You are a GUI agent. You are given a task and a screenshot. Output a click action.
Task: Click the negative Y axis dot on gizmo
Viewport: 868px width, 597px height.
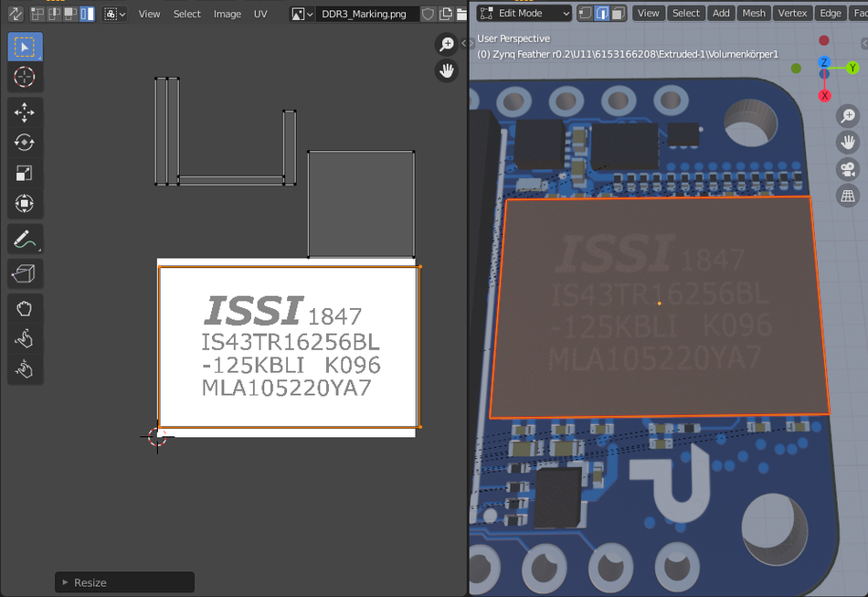coord(796,69)
